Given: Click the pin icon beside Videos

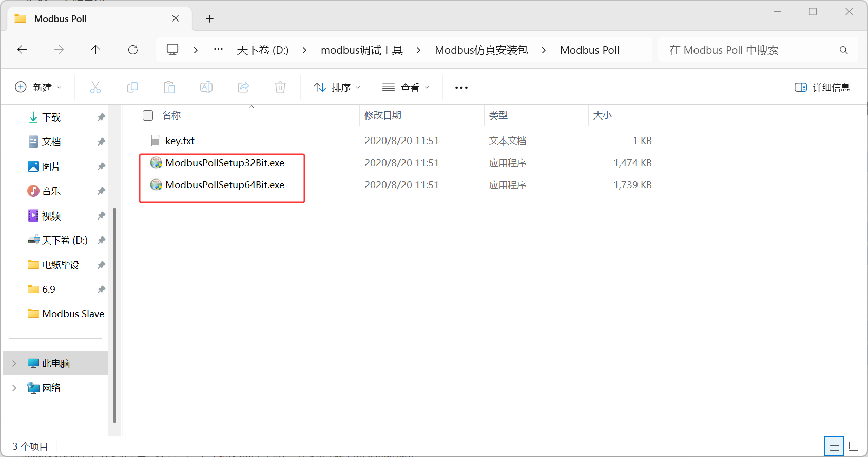Looking at the screenshot, I should click(x=101, y=215).
